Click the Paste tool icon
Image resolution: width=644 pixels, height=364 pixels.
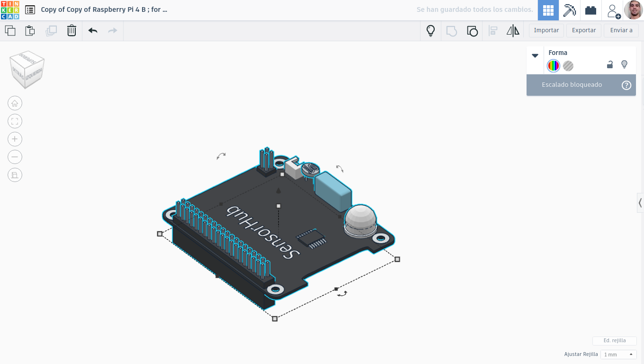click(30, 31)
